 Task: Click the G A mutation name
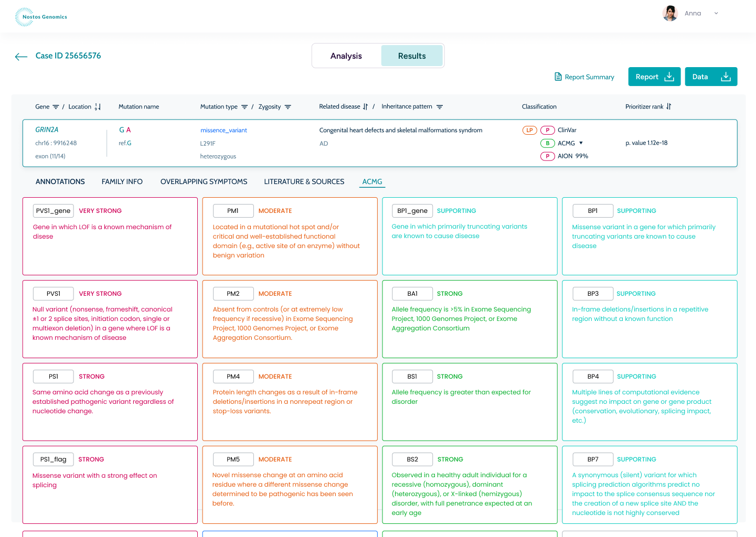[x=125, y=130]
